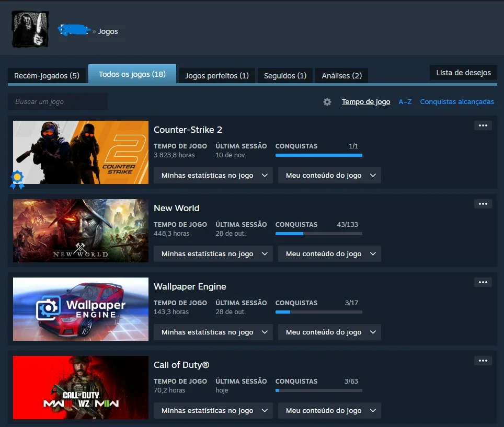Click the Jogos breadcrumb text

(108, 31)
